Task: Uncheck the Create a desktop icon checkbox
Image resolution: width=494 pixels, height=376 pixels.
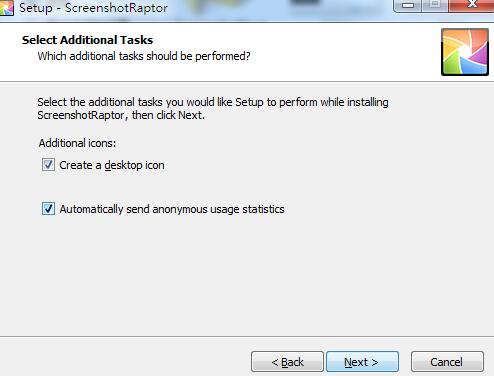Action: [x=48, y=165]
